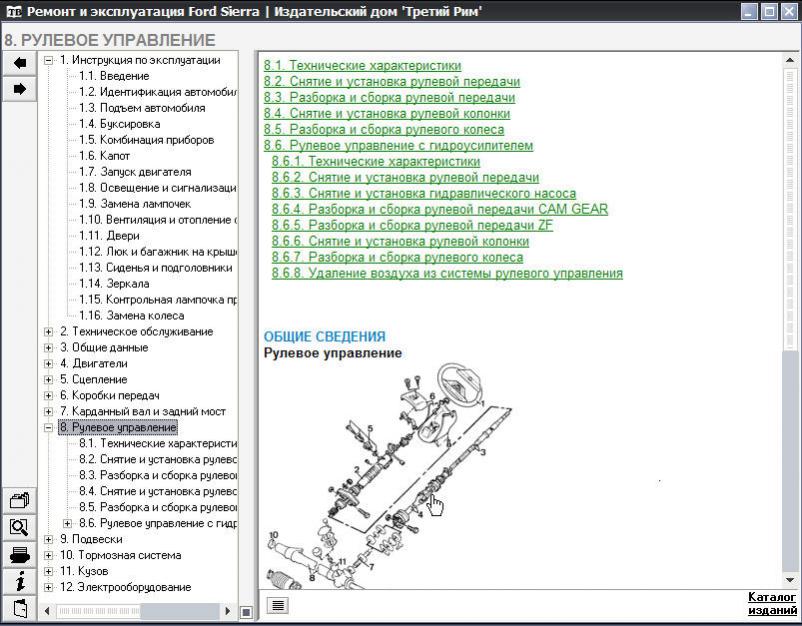Select '1.9. Замена лампочек' tree item
The height and width of the screenshot is (626, 802).
click(135, 204)
